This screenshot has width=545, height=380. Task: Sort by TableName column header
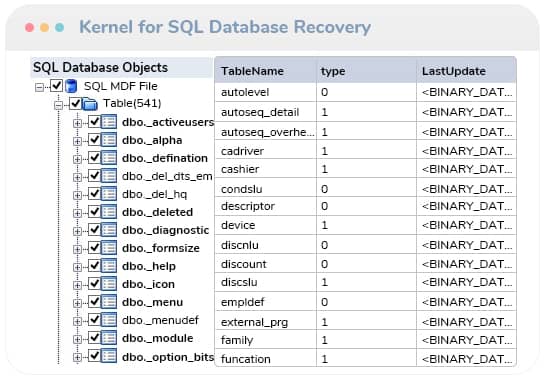click(x=266, y=71)
